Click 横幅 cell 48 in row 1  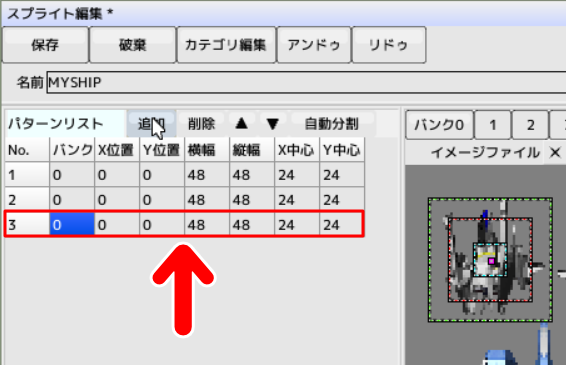coord(207,175)
